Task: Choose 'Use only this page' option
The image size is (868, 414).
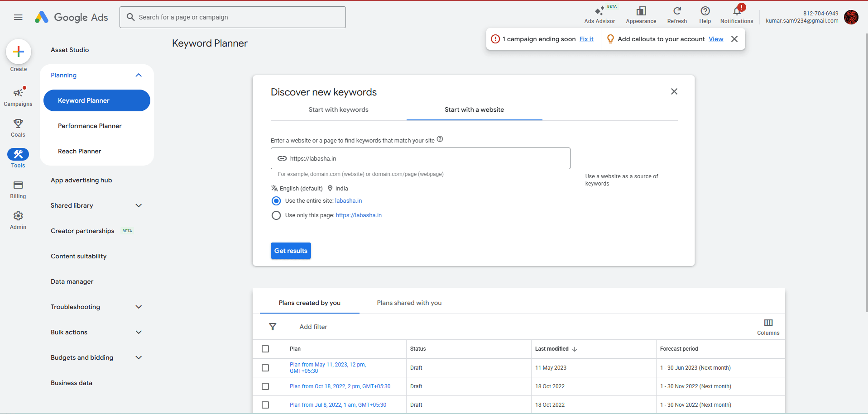Action: coord(276,215)
